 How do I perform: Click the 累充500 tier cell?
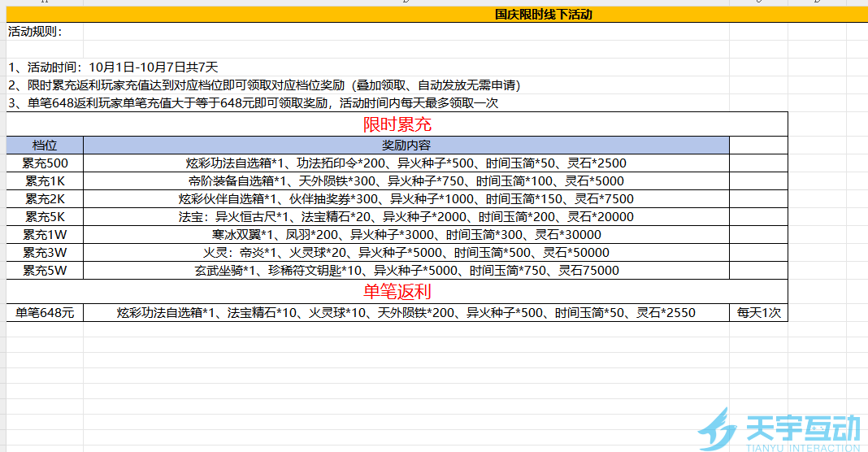[45, 163]
